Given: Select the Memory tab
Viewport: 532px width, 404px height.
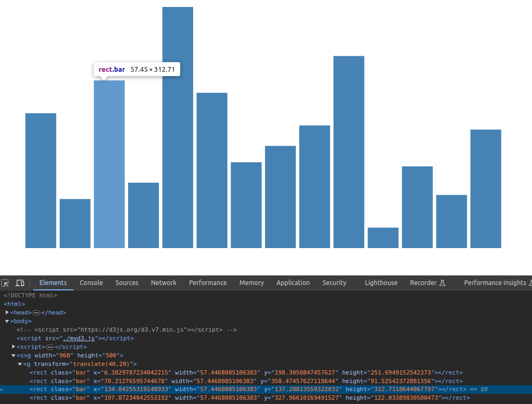Looking at the screenshot, I should (252, 283).
